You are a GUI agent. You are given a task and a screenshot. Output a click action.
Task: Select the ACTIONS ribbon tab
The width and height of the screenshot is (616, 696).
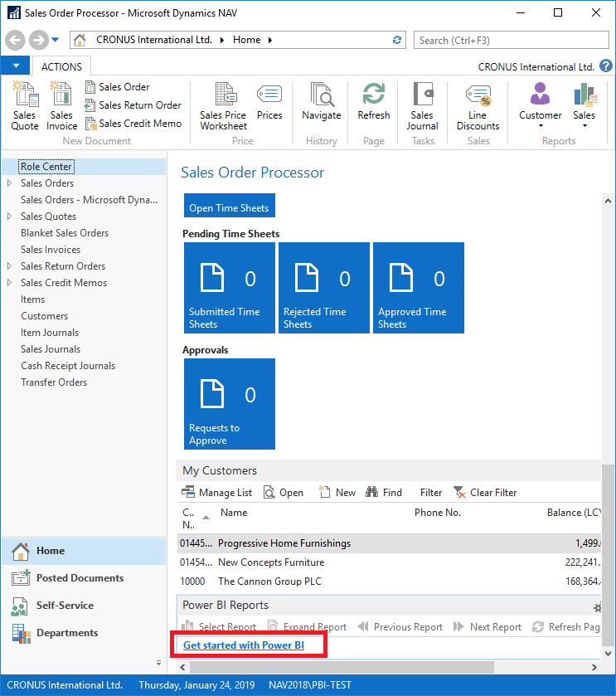coord(61,66)
